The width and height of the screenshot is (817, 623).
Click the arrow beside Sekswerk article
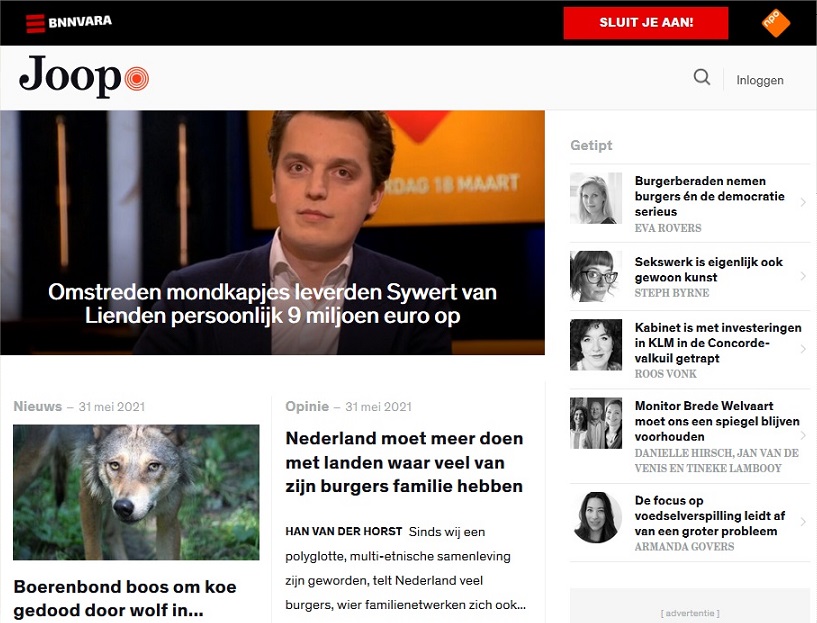[803, 276]
